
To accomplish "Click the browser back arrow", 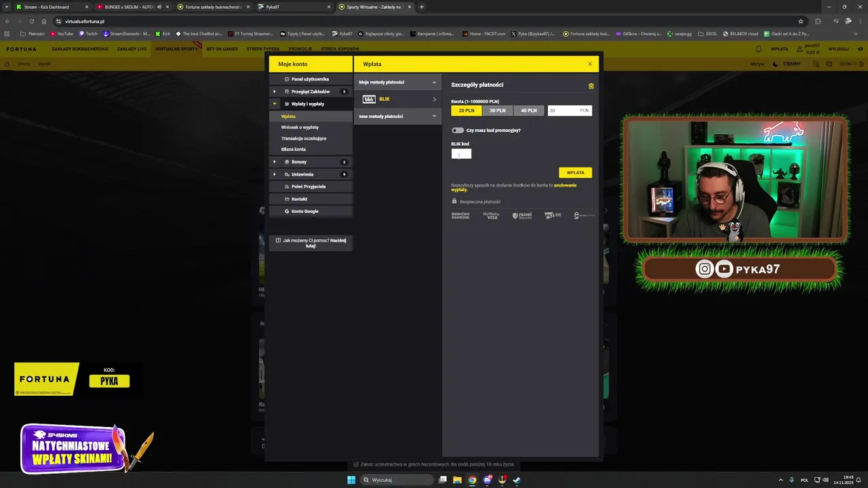I will click(x=7, y=21).
